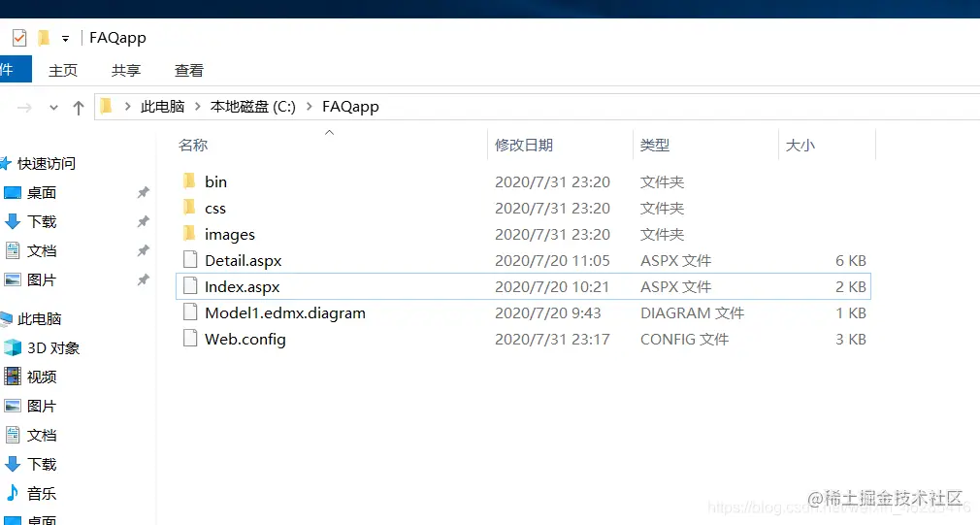This screenshot has height=525, width=980.
Task: Open the recent locations dropdown arrow
Action: pyautogui.click(x=53, y=108)
